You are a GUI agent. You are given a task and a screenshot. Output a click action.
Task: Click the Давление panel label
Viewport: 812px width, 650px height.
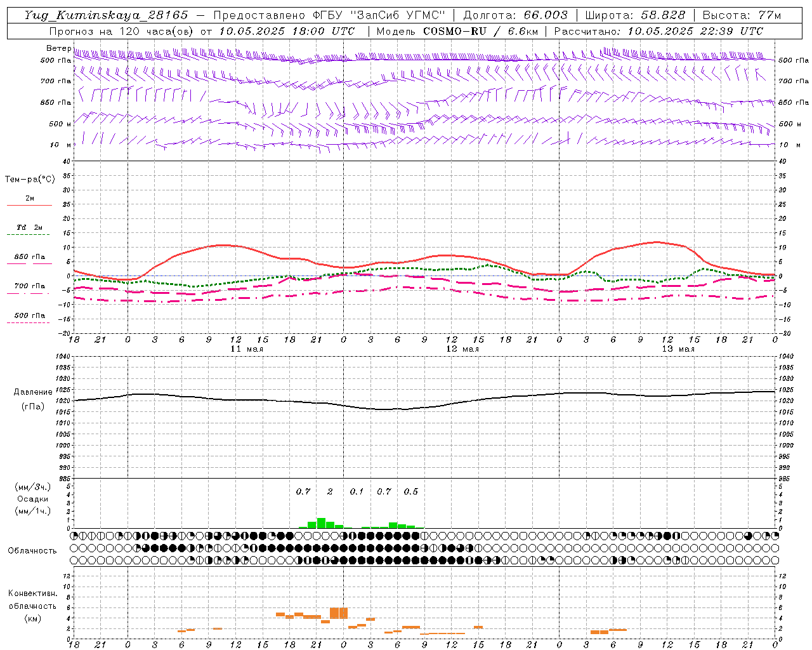tap(33, 392)
